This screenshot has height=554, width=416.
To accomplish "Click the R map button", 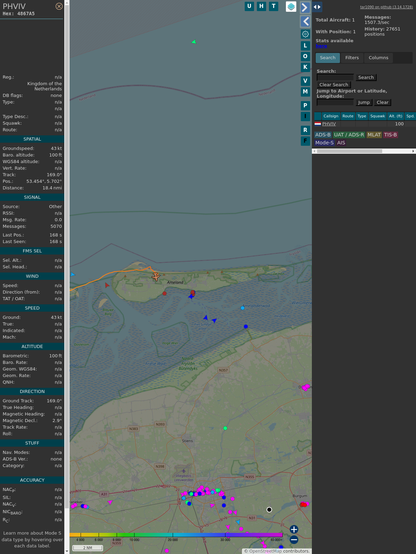I will point(305,130).
